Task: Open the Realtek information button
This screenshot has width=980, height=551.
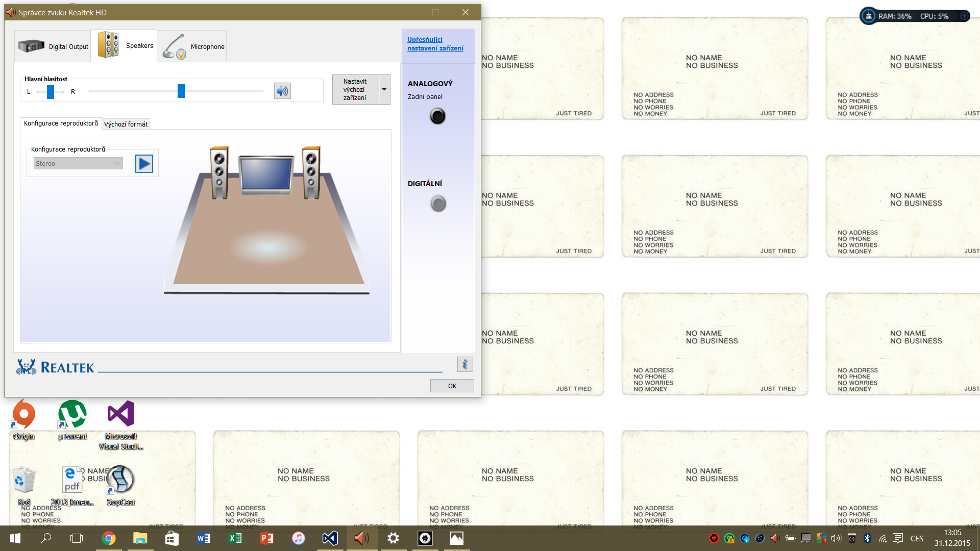Action: tap(464, 364)
